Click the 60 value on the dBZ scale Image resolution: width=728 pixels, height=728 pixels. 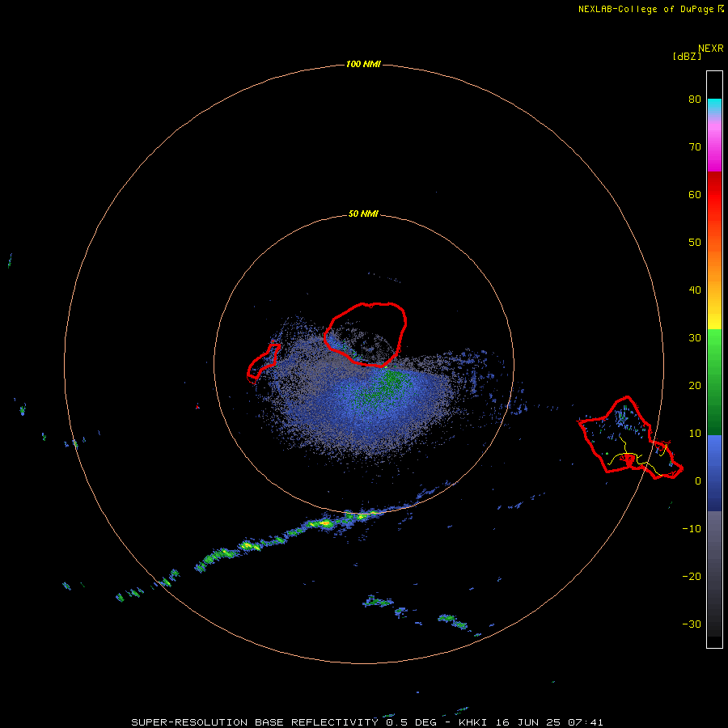695,194
